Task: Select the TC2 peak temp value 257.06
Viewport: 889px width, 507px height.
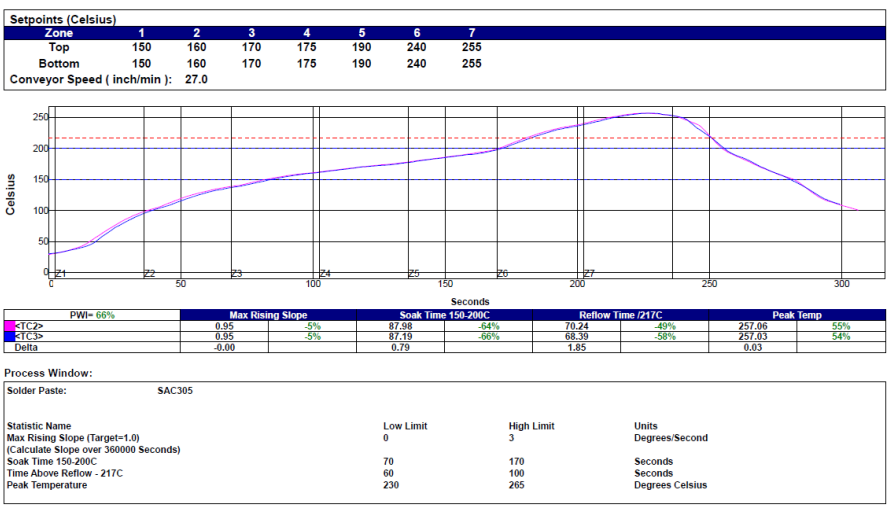Action: [753, 326]
